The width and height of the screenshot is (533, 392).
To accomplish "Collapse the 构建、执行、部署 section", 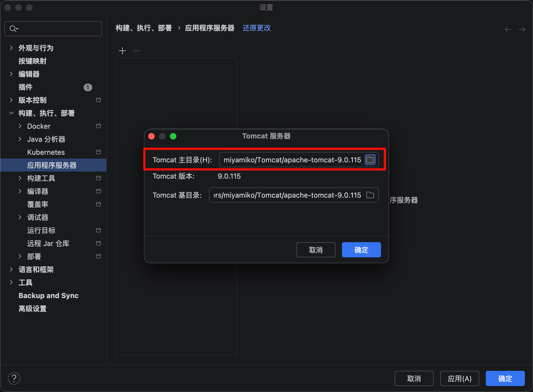I will [x=11, y=113].
